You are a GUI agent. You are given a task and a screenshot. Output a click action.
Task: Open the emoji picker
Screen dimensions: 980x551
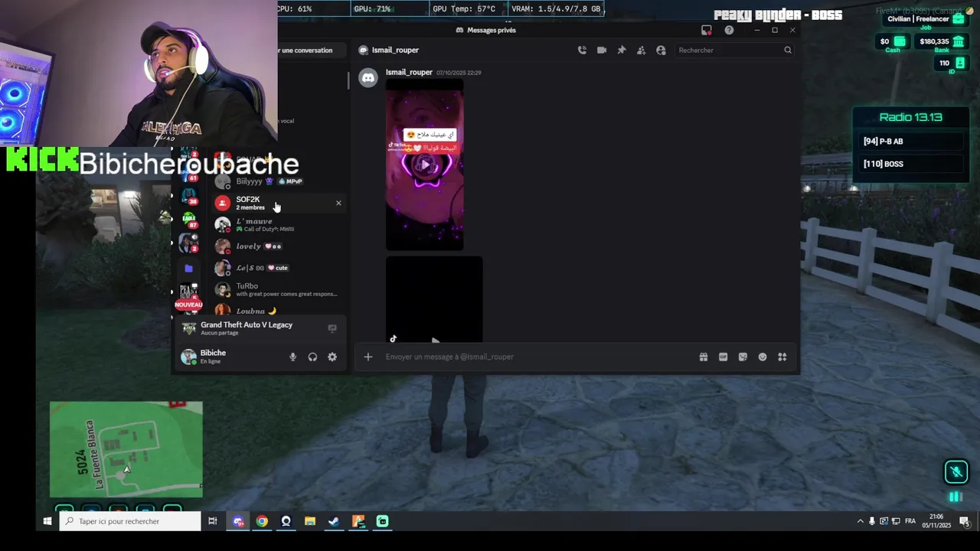[763, 357]
